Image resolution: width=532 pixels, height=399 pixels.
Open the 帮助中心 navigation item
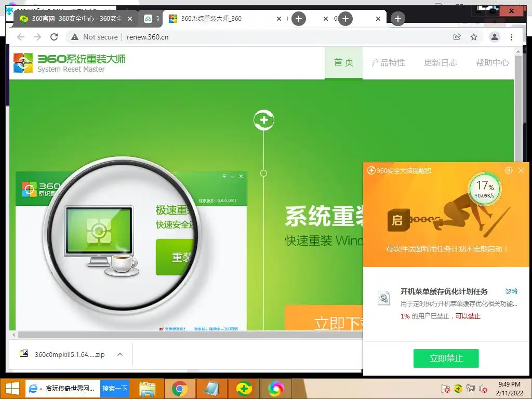pos(493,63)
